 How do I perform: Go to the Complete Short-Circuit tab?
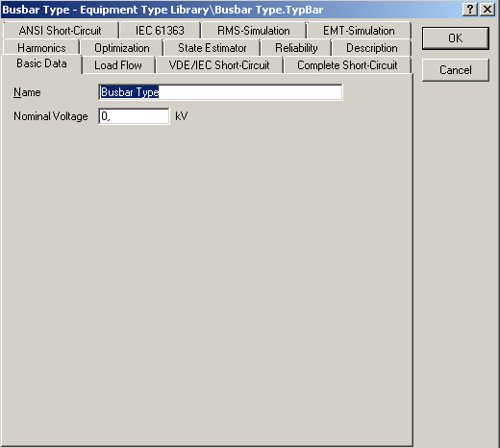click(x=347, y=65)
